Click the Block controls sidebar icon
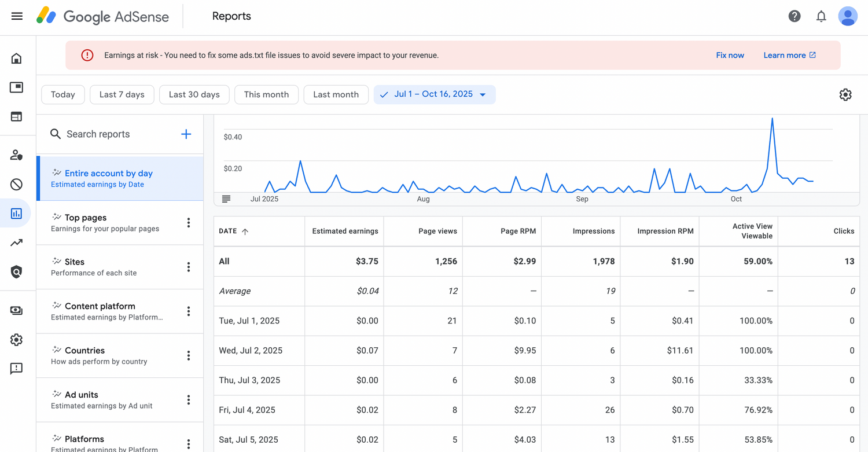The height and width of the screenshot is (452, 868). point(16,185)
